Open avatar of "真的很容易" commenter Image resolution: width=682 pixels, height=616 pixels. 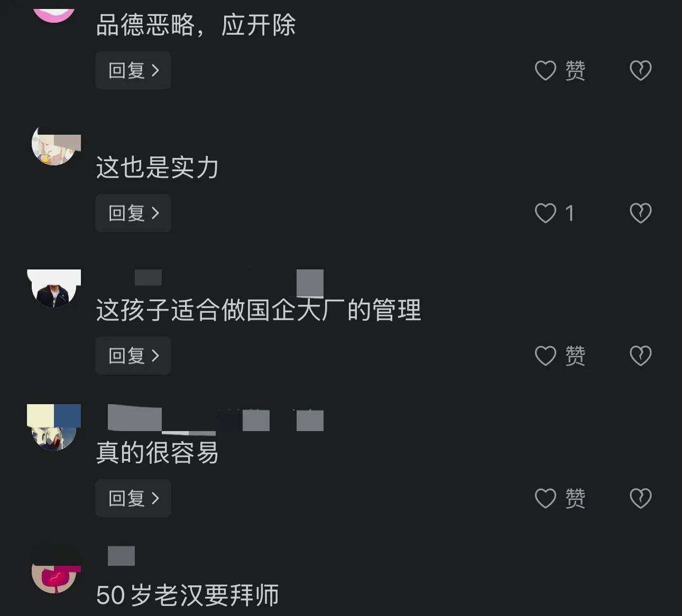[x=54, y=427]
